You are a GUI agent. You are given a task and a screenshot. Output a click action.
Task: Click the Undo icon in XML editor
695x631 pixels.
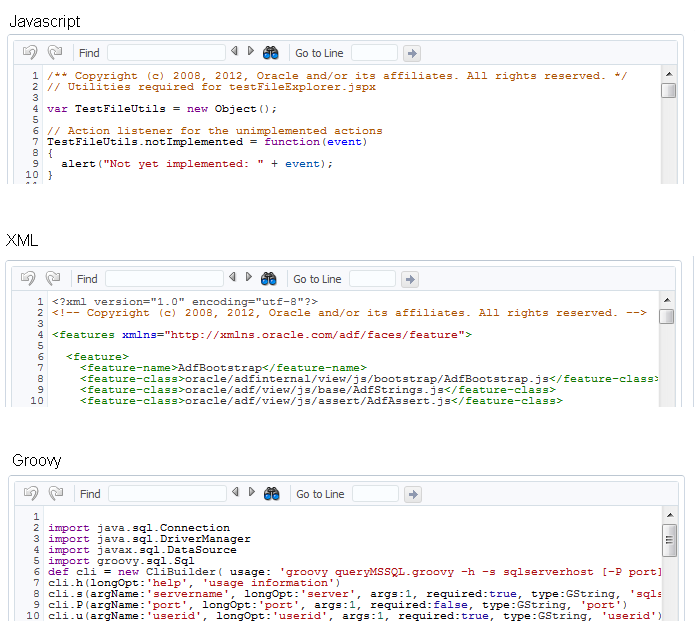point(28,278)
